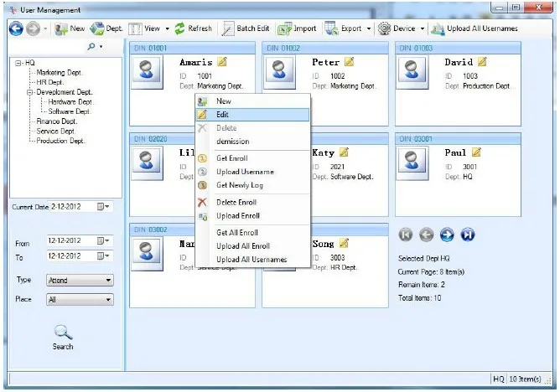This screenshot has height=392, width=560.
Task: Select HR Dept. in department tree
Action: tap(50, 82)
